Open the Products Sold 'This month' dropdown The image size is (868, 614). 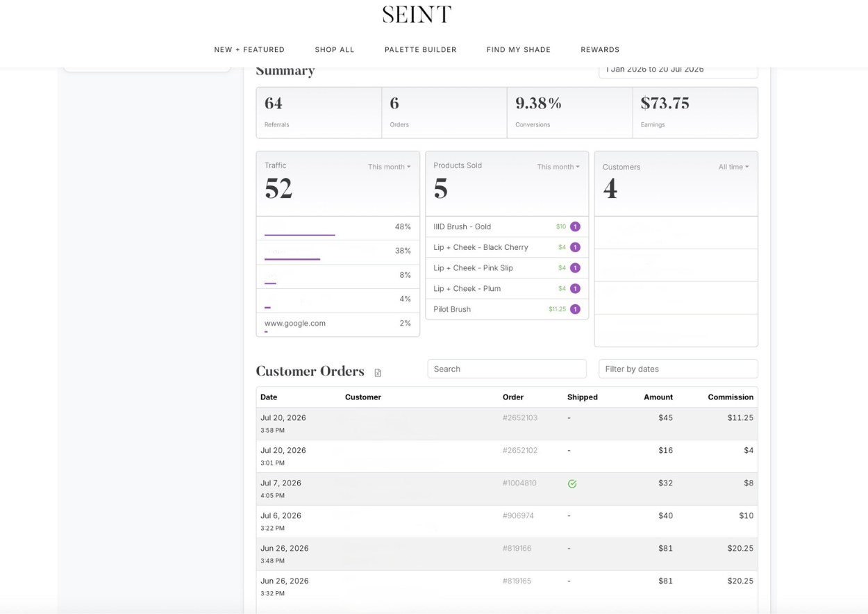[558, 167]
